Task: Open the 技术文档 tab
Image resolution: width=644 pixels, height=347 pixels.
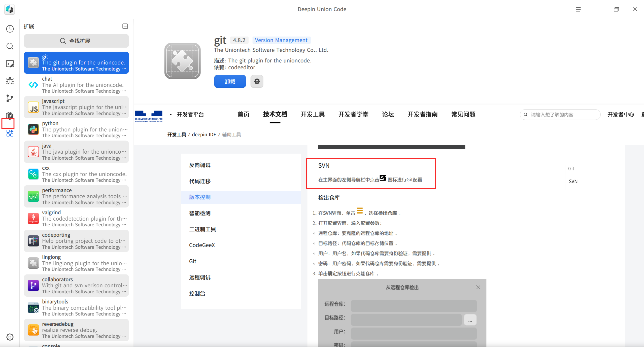Action: pyautogui.click(x=275, y=114)
